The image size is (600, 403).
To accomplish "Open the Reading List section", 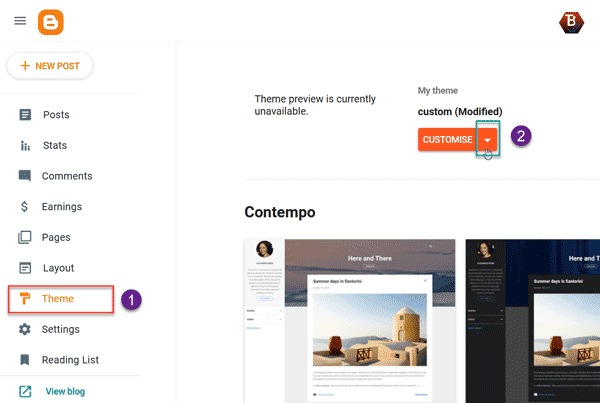I will 70,360.
